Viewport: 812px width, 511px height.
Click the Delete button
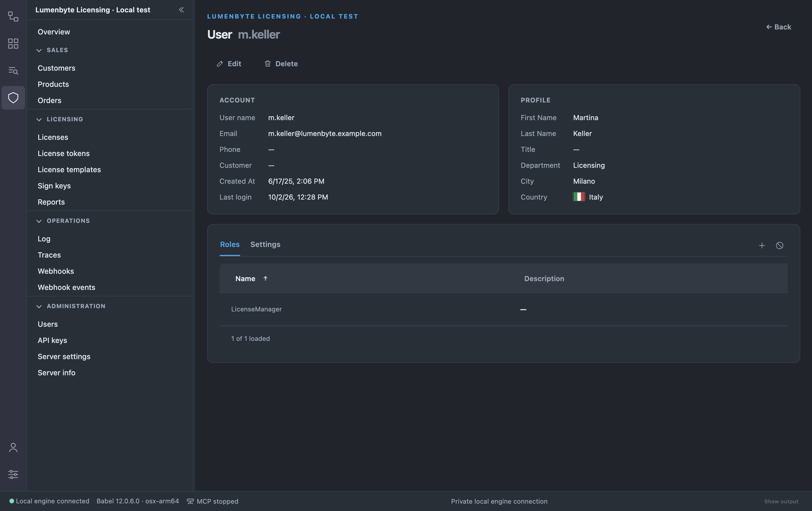(x=281, y=64)
